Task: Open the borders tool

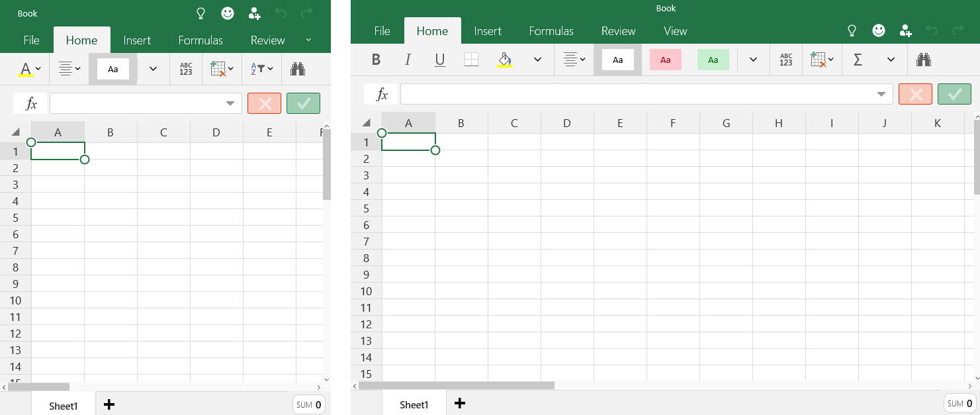Action: (471, 60)
